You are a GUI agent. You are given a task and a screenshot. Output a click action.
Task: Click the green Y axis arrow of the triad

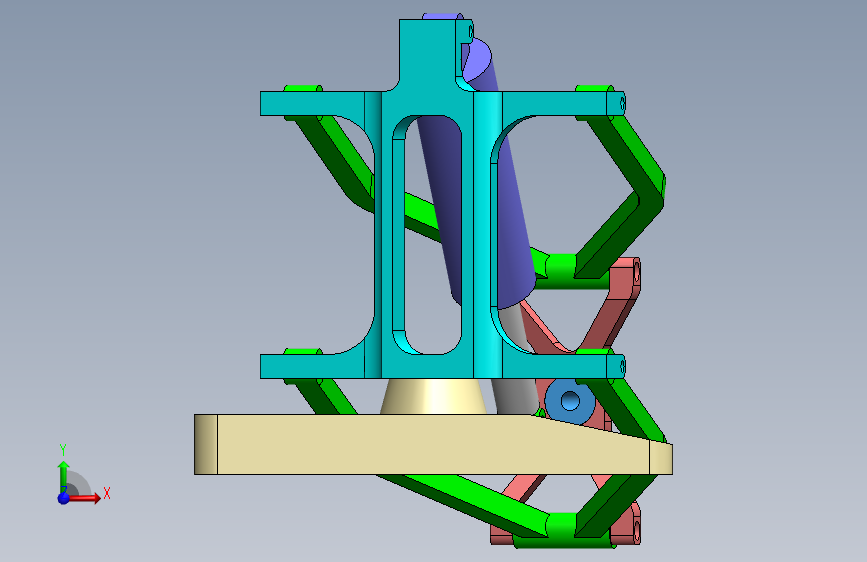pos(64,476)
